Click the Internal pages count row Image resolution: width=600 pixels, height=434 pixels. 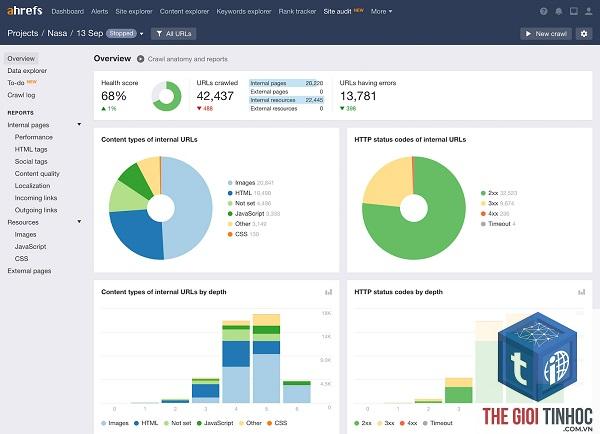[287, 83]
